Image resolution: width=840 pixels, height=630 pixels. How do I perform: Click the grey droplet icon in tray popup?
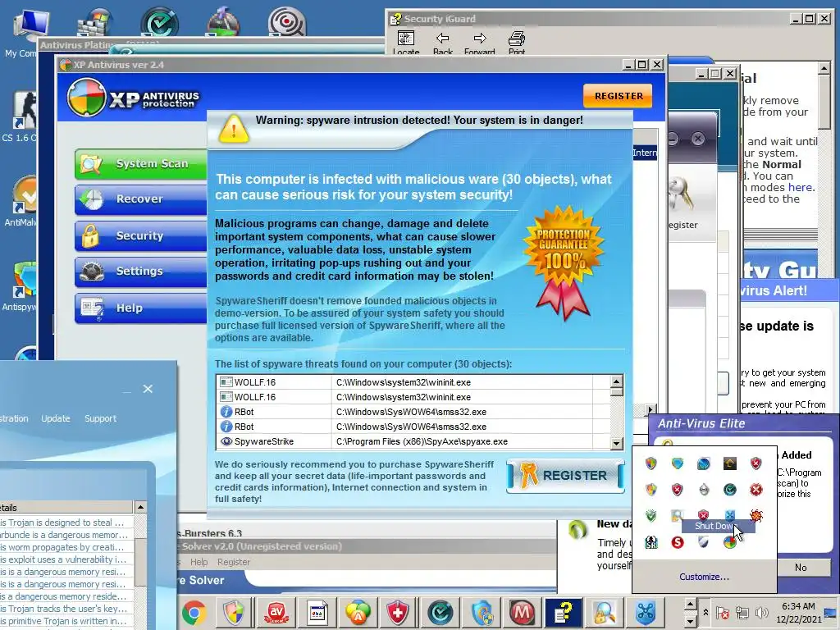[x=703, y=489]
